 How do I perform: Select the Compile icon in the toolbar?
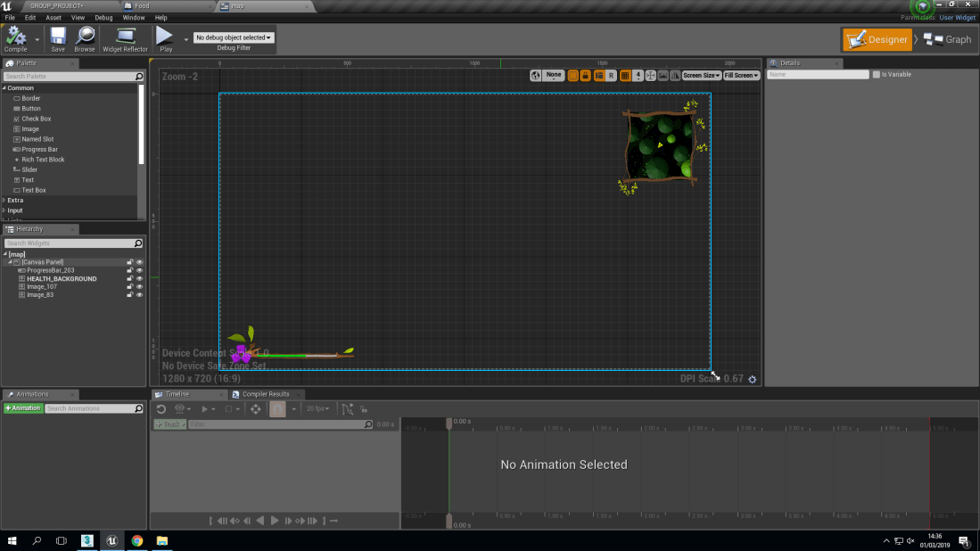[x=18, y=37]
